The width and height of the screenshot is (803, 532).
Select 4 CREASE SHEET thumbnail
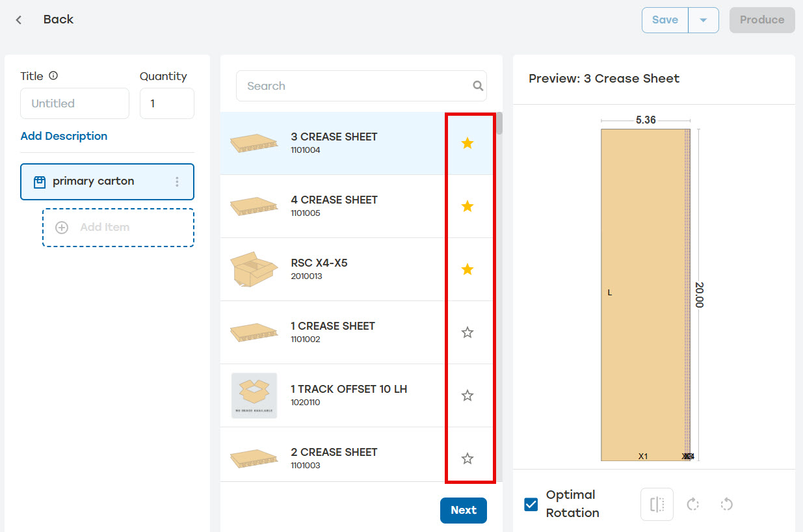pos(254,207)
